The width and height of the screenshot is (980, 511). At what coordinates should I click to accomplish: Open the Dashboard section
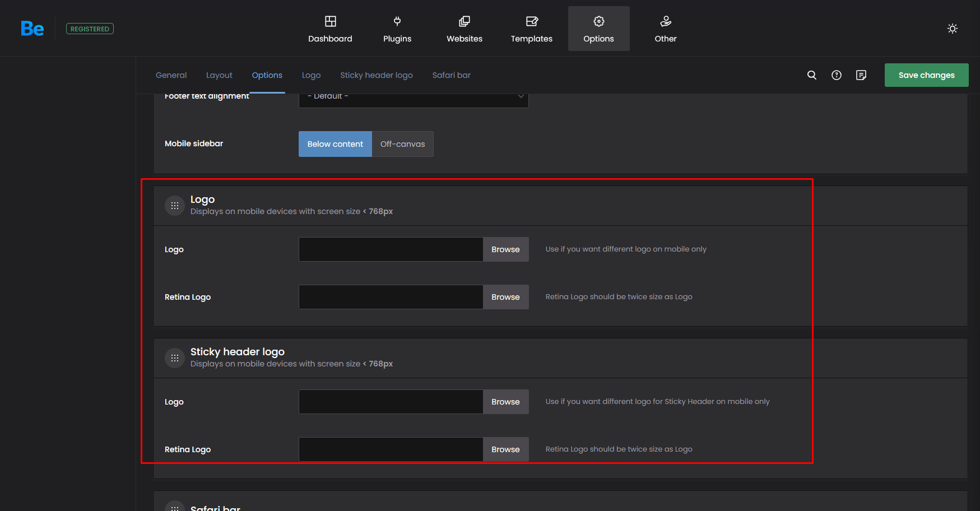click(x=330, y=29)
